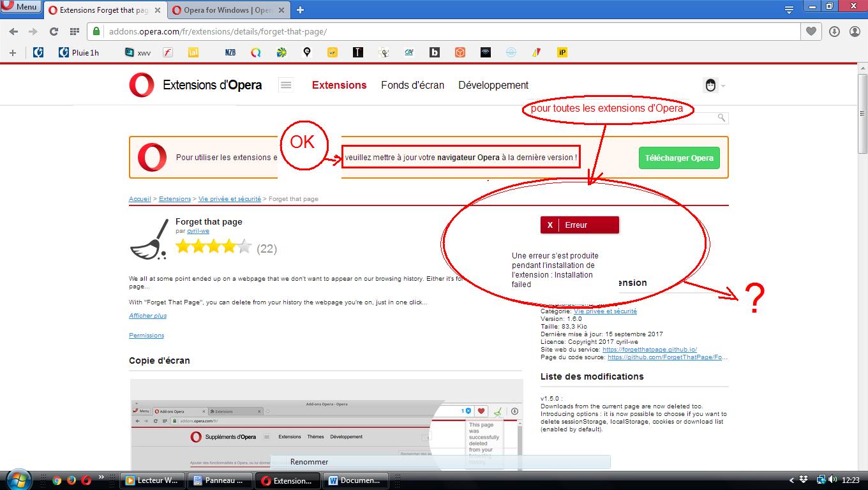Click the Opera account profile icon
Screen dimensions: 868x490
(855, 31)
